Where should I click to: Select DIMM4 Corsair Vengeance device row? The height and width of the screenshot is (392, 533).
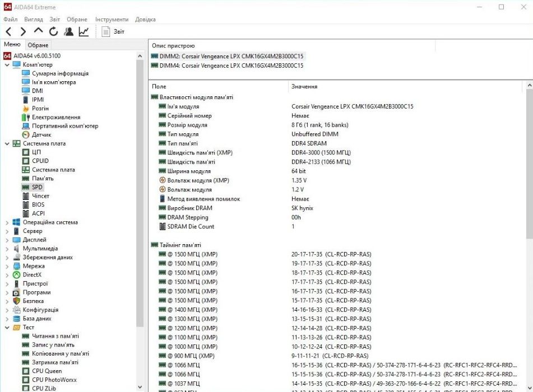[227, 66]
